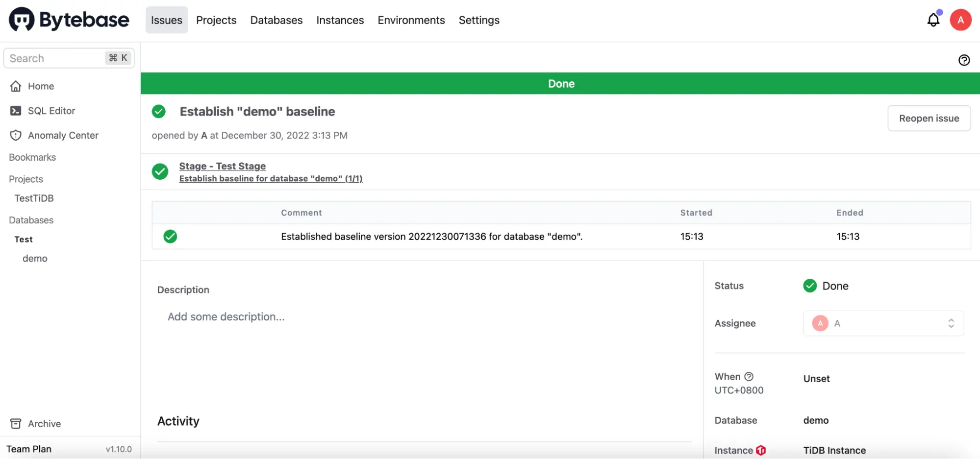Click the Bytebase logo
Image resolution: width=980 pixels, height=459 pixels.
(x=69, y=20)
